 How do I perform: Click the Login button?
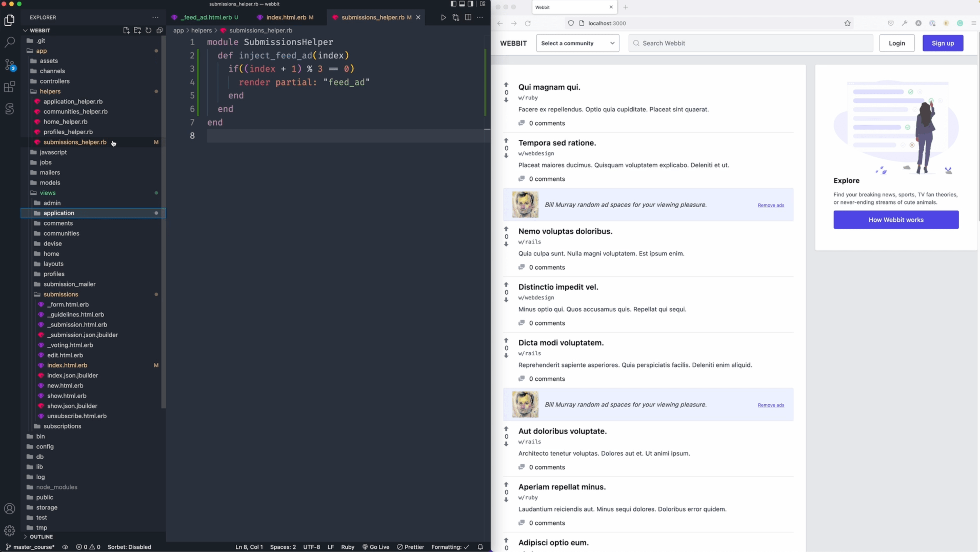point(897,43)
